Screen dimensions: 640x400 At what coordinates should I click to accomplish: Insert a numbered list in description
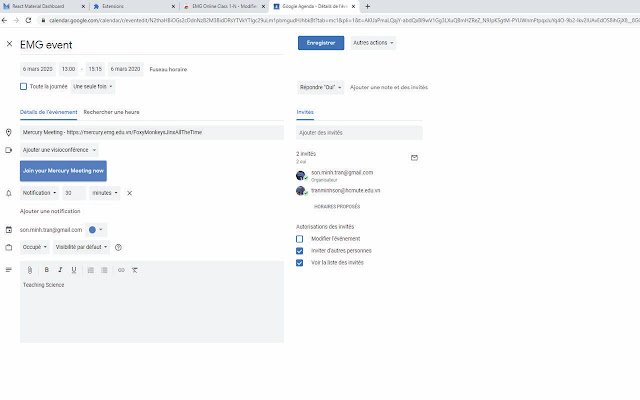click(91, 270)
